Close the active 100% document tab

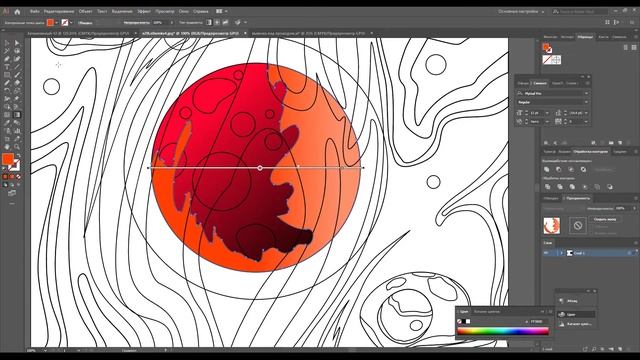pyautogui.click(x=245, y=33)
